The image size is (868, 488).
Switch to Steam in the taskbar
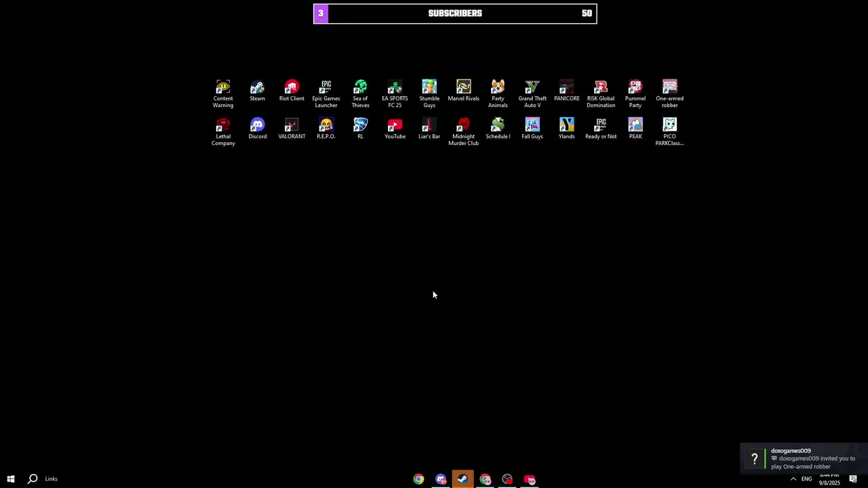(462, 479)
